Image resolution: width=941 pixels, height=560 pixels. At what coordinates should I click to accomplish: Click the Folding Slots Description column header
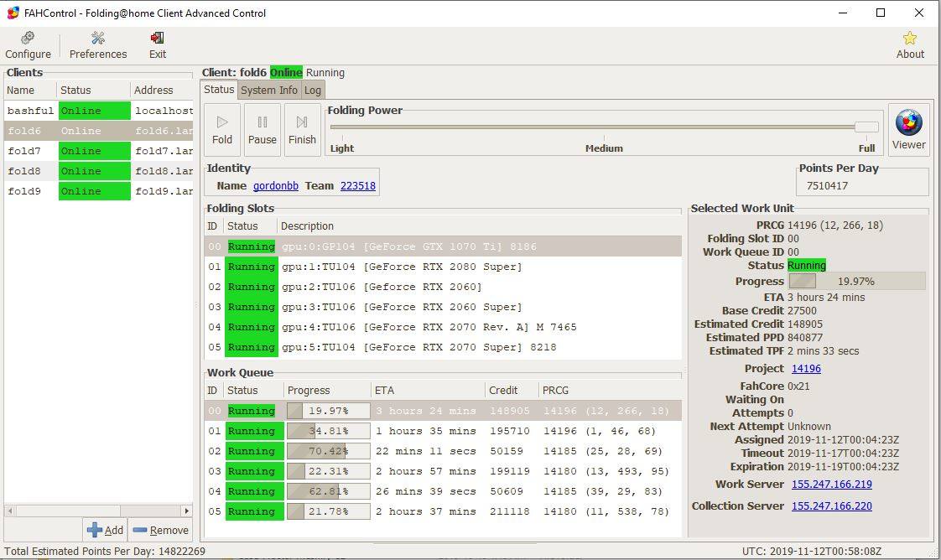(479, 226)
